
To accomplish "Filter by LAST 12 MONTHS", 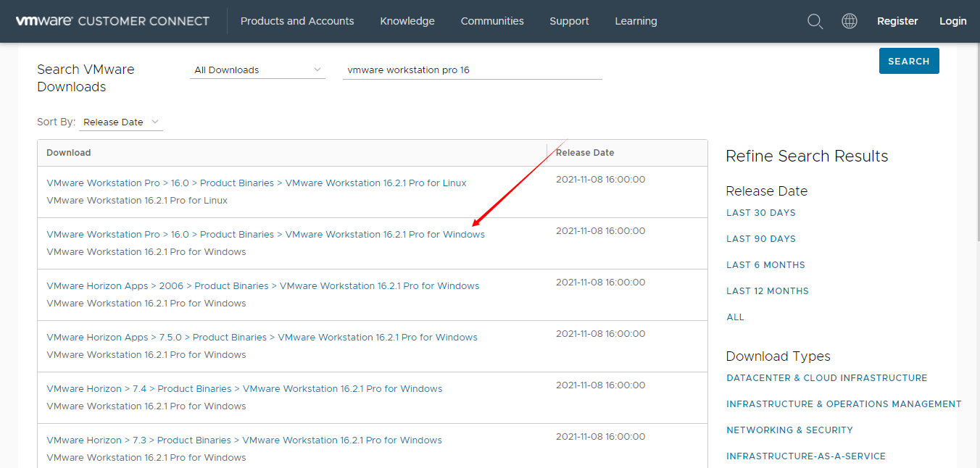I will [768, 291].
